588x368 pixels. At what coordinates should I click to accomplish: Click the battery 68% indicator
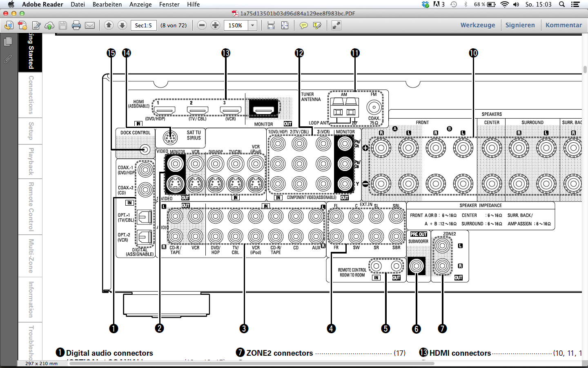[485, 4]
